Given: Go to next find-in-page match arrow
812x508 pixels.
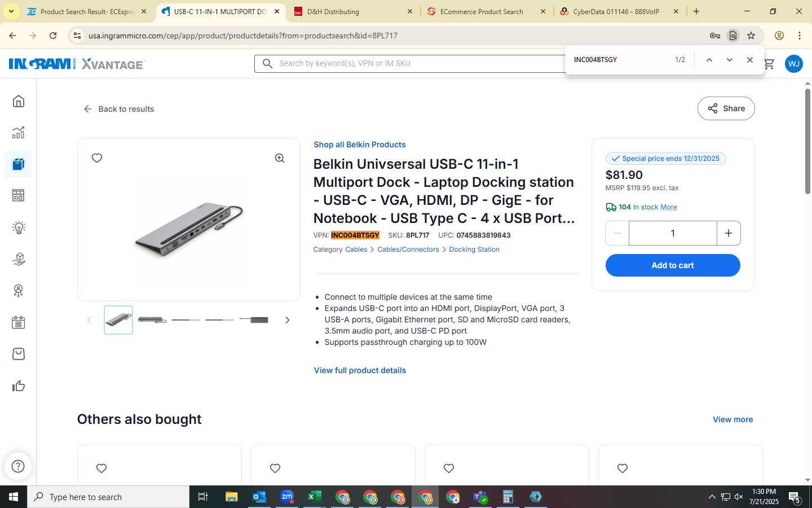Looking at the screenshot, I should point(729,60).
